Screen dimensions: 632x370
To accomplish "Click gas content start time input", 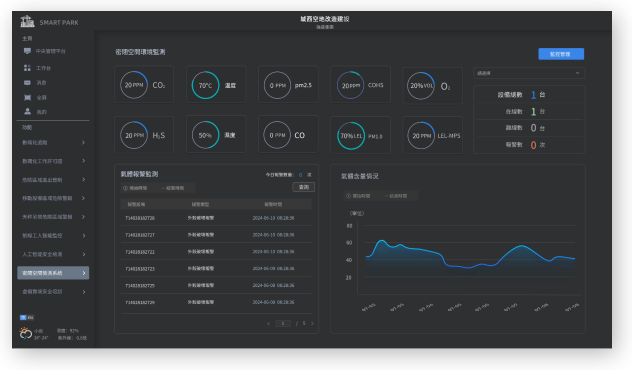I will [x=361, y=196].
